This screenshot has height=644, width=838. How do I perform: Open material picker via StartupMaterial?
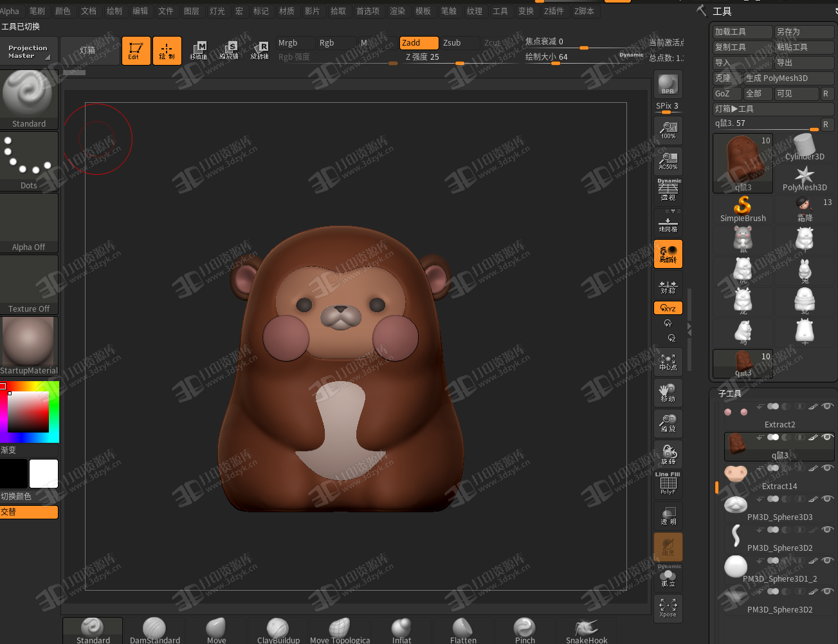click(x=29, y=346)
